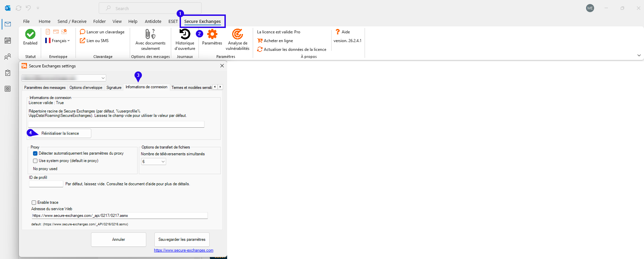Open the File menu tab
The width and height of the screenshot is (644, 259).
pos(26,21)
